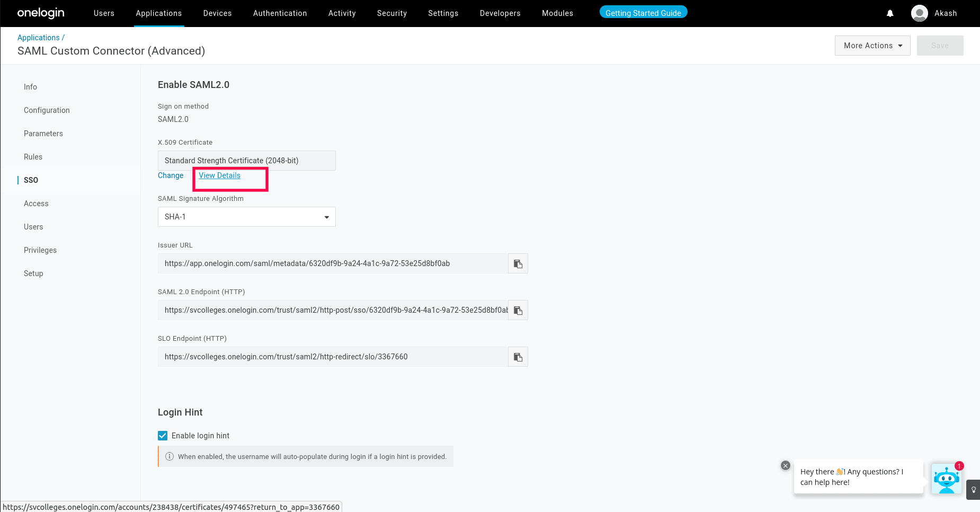The image size is (980, 512).
Task: Uncheck Enable login hint
Action: [x=162, y=435]
